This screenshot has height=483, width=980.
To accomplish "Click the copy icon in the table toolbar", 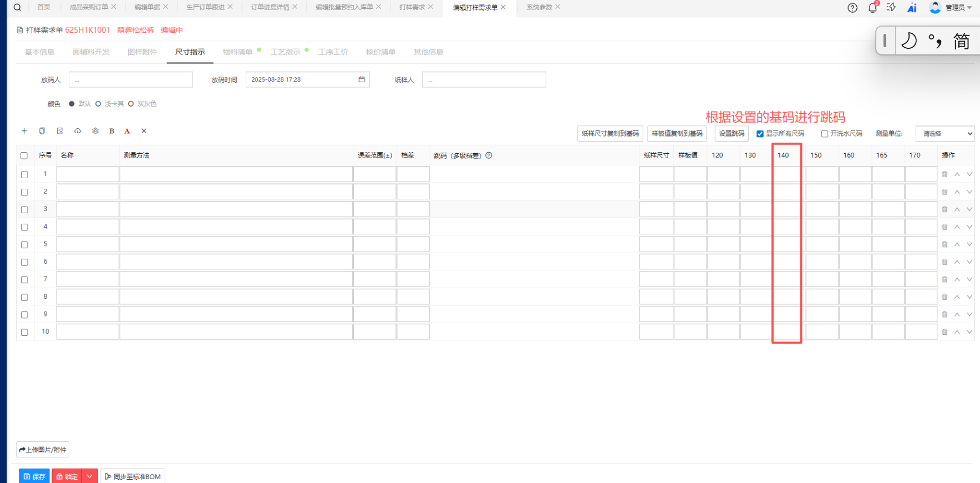I will coord(42,131).
